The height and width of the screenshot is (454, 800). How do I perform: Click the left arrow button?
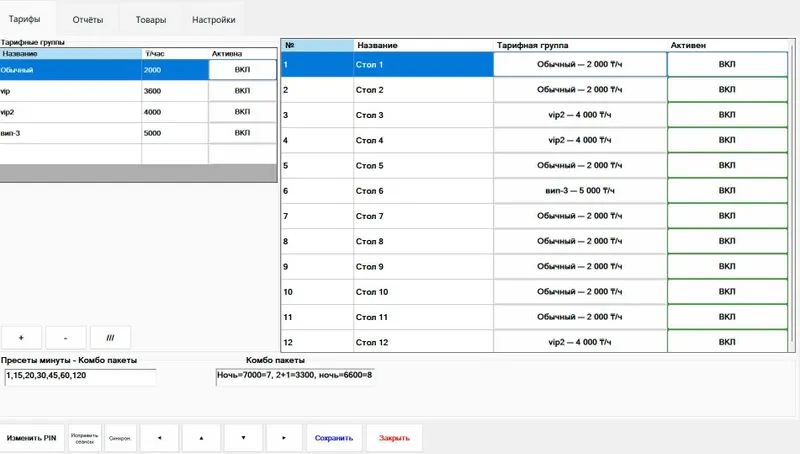point(159,438)
